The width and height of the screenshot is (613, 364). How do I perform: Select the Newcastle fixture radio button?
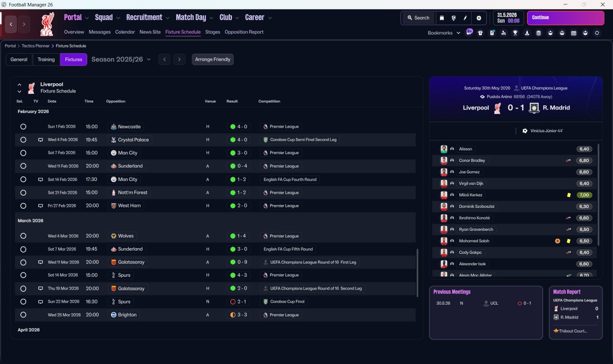tap(23, 127)
